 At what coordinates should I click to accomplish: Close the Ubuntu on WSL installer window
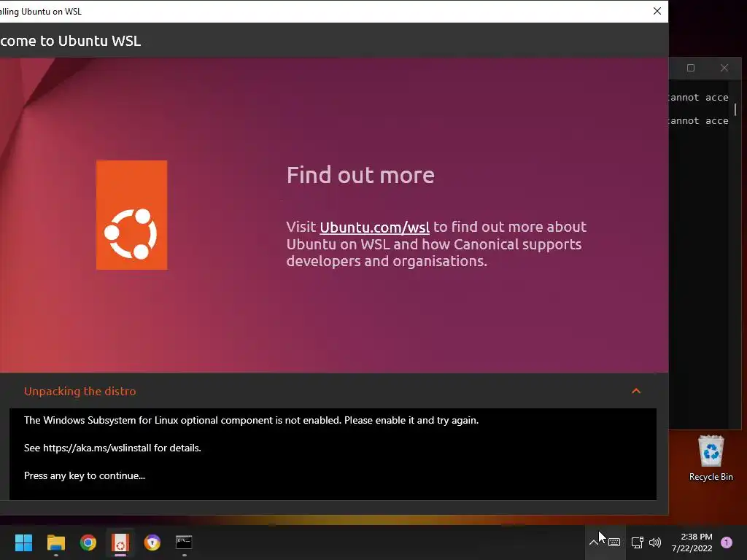point(657,11)
